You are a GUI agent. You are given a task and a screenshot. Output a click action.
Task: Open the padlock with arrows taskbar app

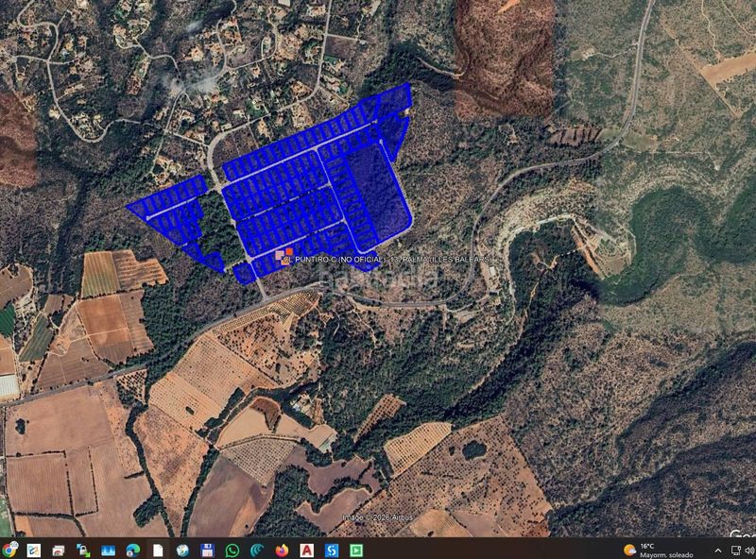(83, 550)
